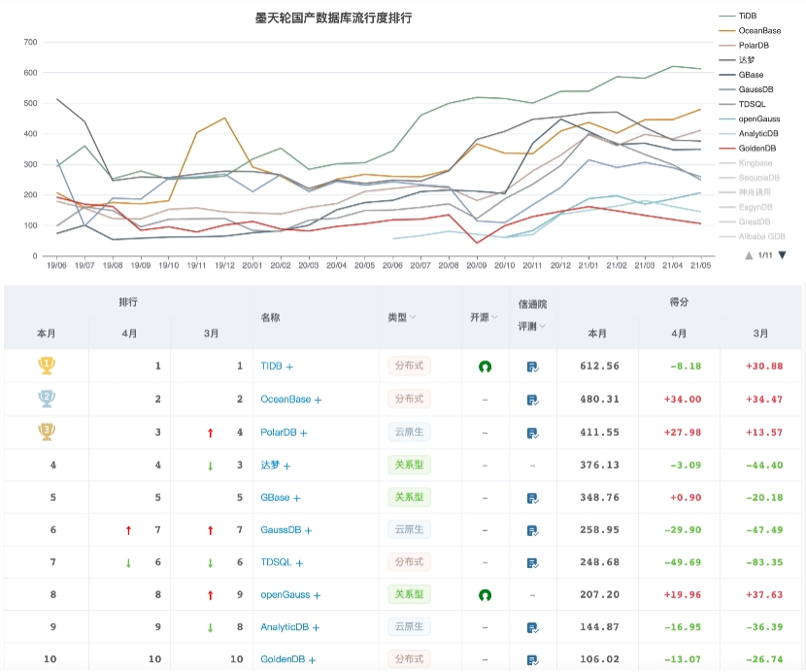Click the 名称 column header
This screenshot has width=806, height=672.
270,318
